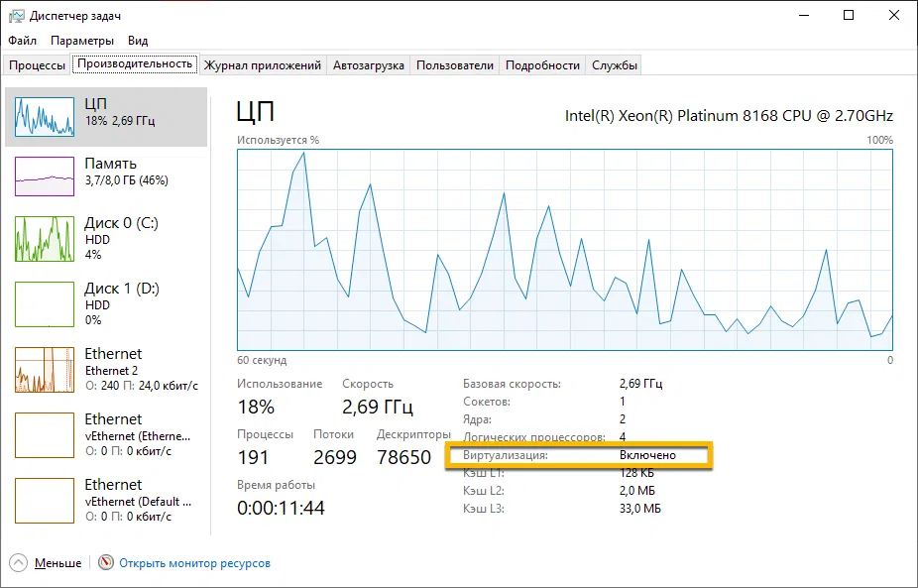This screenshot has width=918, height=588.
Task: Click the Виртуализация label
Action: pyautogui.click(x=506, y=455)
